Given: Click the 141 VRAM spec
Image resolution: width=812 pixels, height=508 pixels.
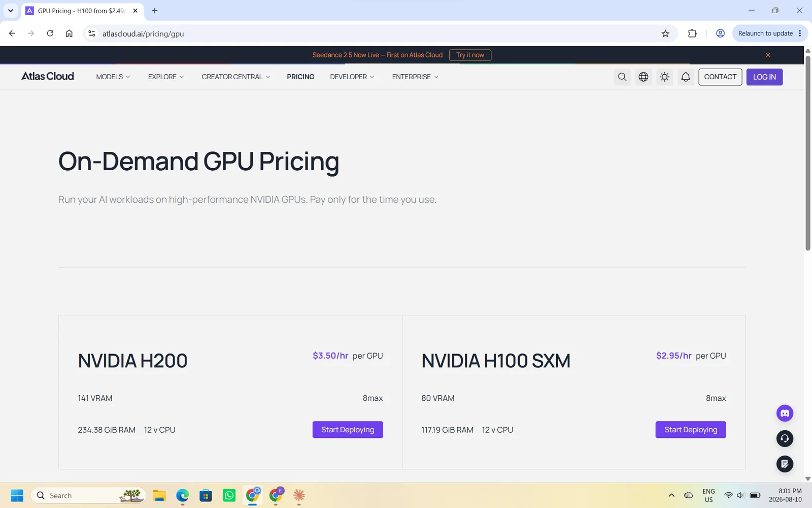Looking at the screenshot, I should [95, 398].
